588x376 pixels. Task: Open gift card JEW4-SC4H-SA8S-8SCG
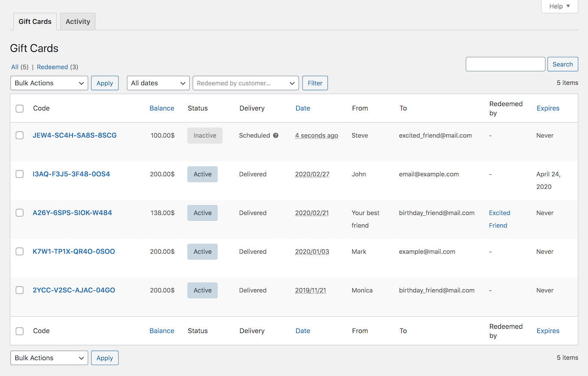75,135
